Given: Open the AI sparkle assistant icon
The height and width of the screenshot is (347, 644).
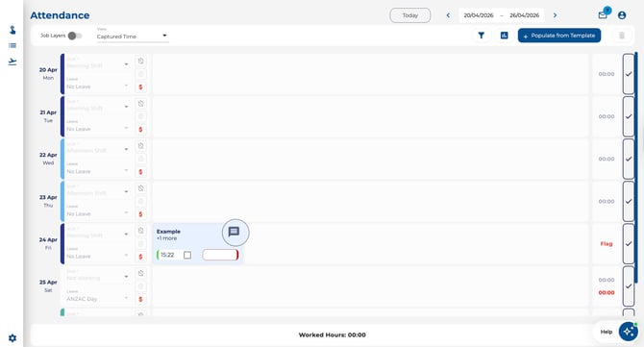Looking at the screenshot, I should point(629,331).
